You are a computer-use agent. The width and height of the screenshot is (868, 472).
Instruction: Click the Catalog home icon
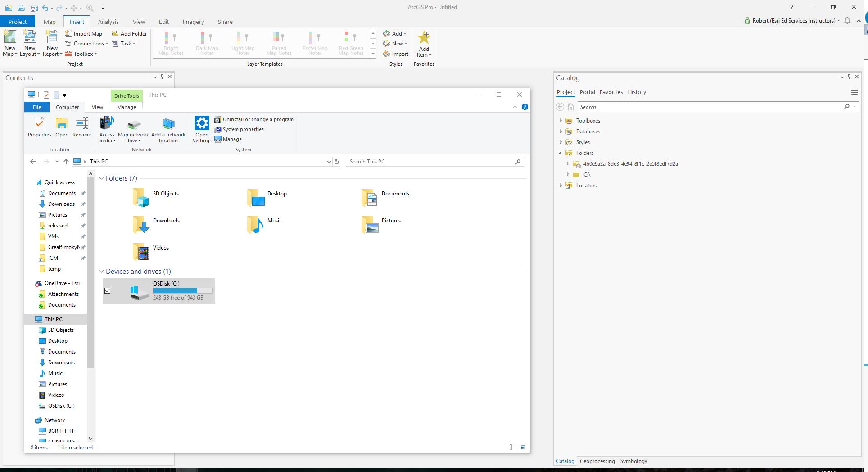click(x=571, y=107)
